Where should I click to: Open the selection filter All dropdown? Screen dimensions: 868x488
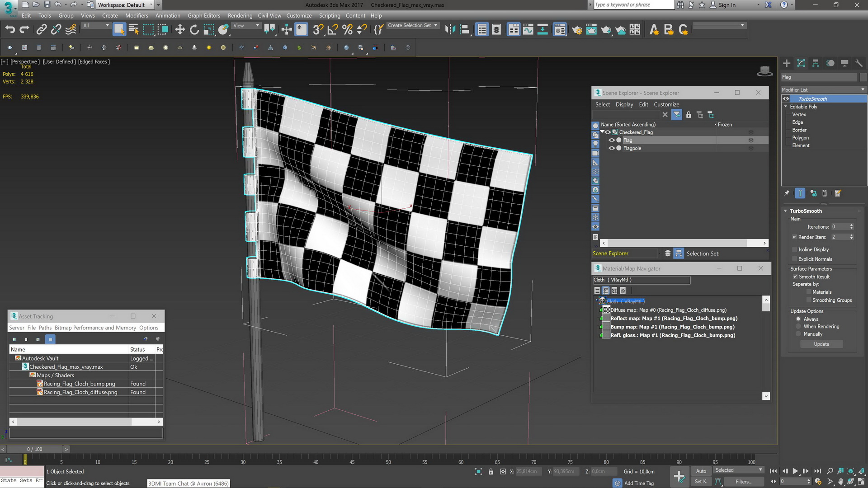coord(96,26)
